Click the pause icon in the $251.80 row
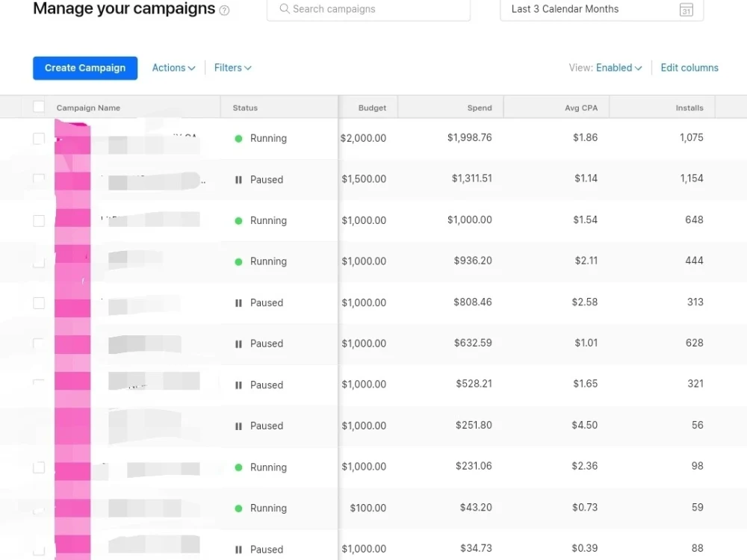The width and height of the screenshot is (747, 560). click(239, 426)
